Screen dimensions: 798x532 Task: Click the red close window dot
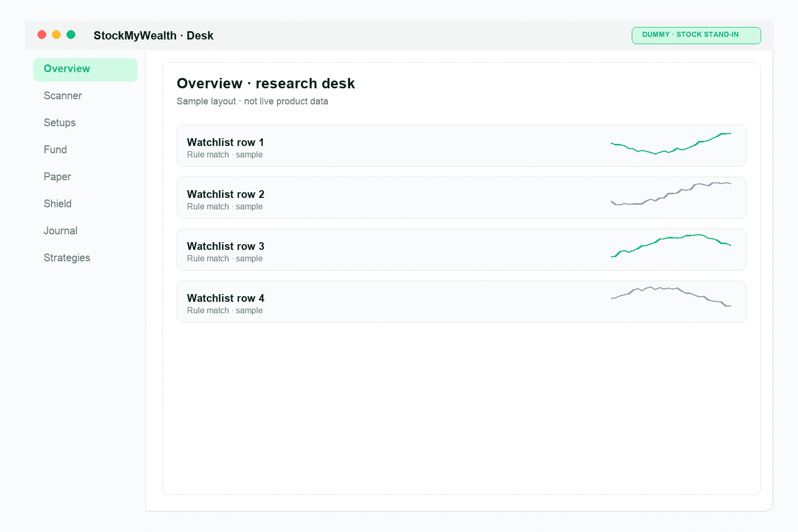(x=42, y=35)
